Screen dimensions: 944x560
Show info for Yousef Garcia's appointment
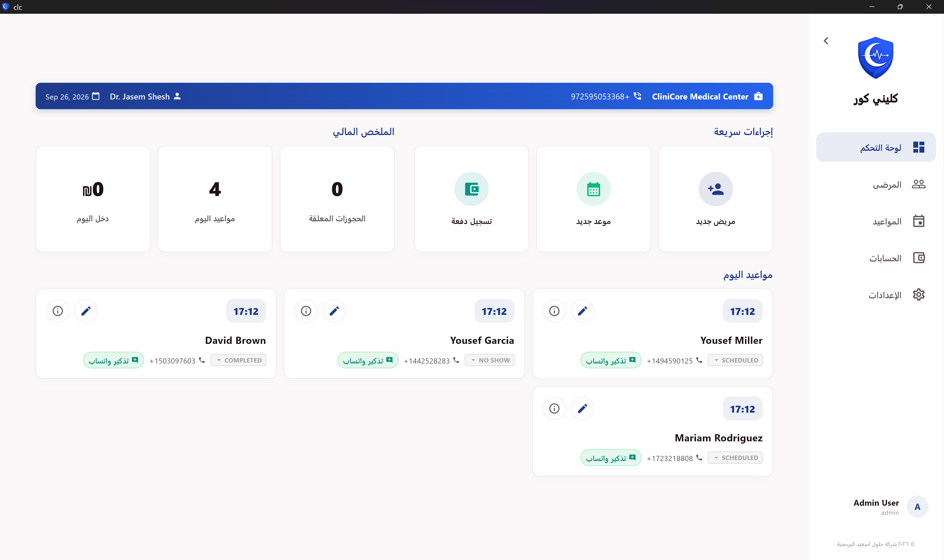pos(306,311)
